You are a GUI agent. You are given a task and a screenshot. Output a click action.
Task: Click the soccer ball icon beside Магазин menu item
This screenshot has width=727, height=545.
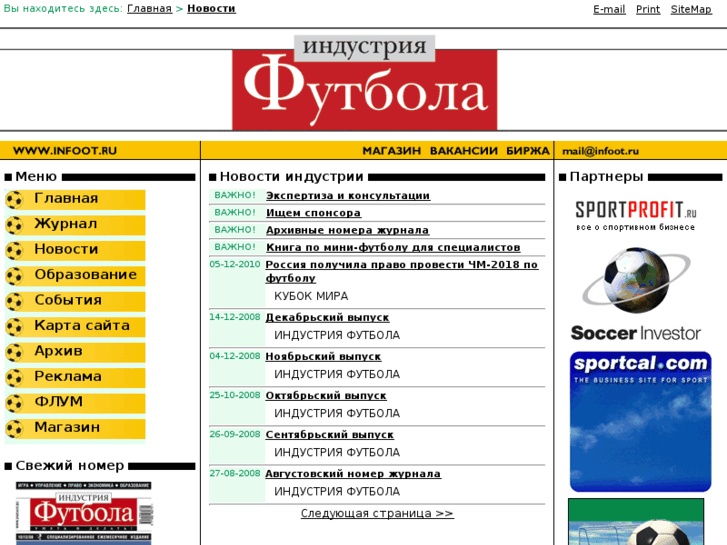(14, 429)
